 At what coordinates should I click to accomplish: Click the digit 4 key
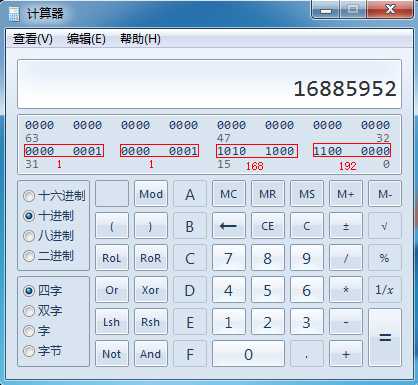(x=229, y=290)
